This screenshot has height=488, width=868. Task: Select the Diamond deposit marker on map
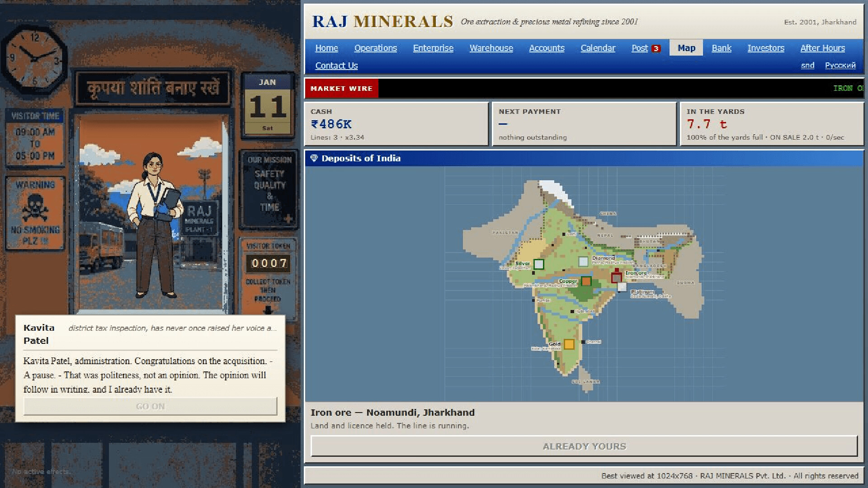pyautogui.click(x=583, y=261)
